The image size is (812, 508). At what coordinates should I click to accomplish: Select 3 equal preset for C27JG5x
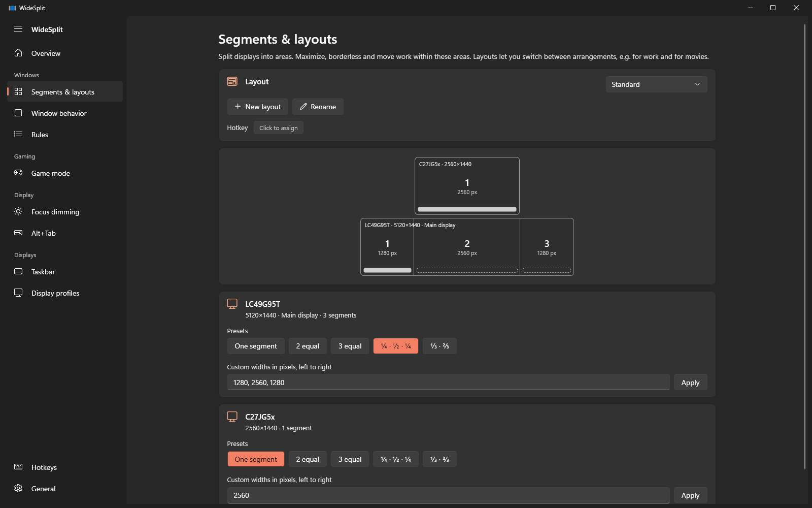click(350, 459)
